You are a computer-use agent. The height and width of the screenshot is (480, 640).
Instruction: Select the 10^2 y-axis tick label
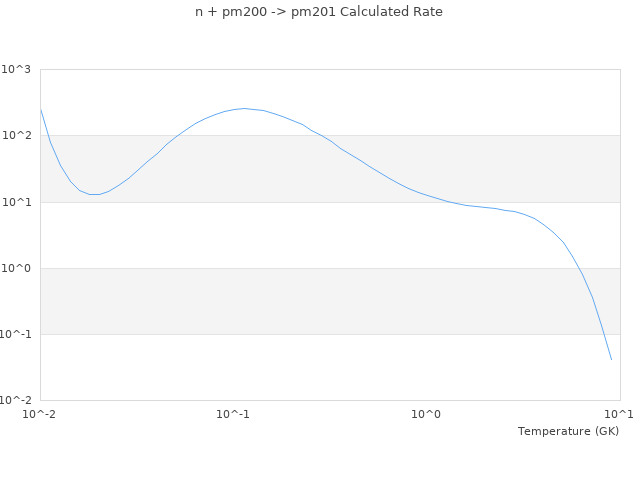(16, 136)
